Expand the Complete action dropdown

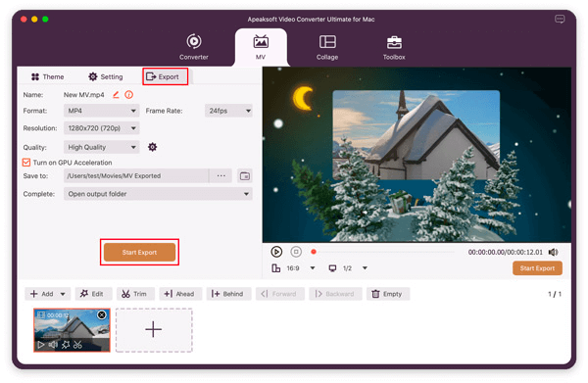[158, 194]
